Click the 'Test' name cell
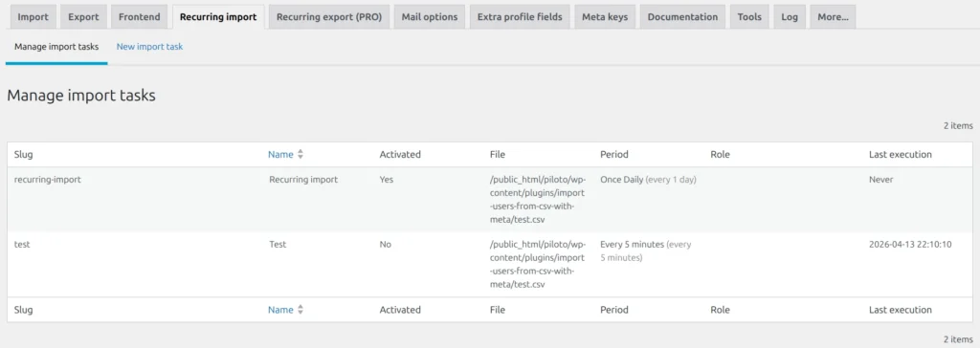 [x=278, y=245]
